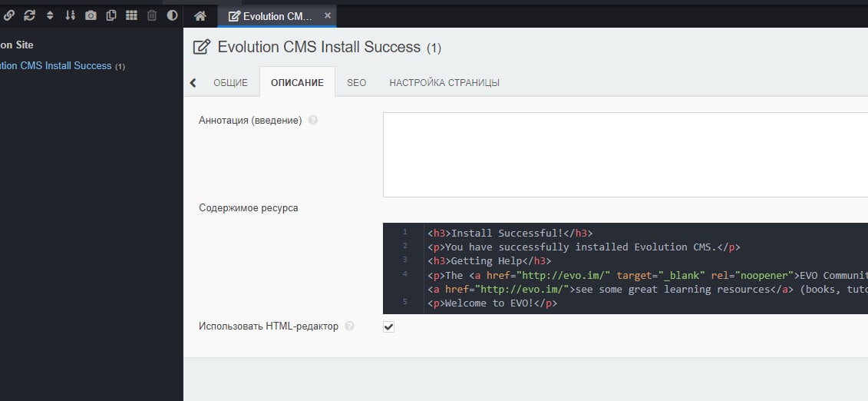Click the 'You have successfully installed' code line
This screenshot has height=401, width=868.
coord(583,247)
